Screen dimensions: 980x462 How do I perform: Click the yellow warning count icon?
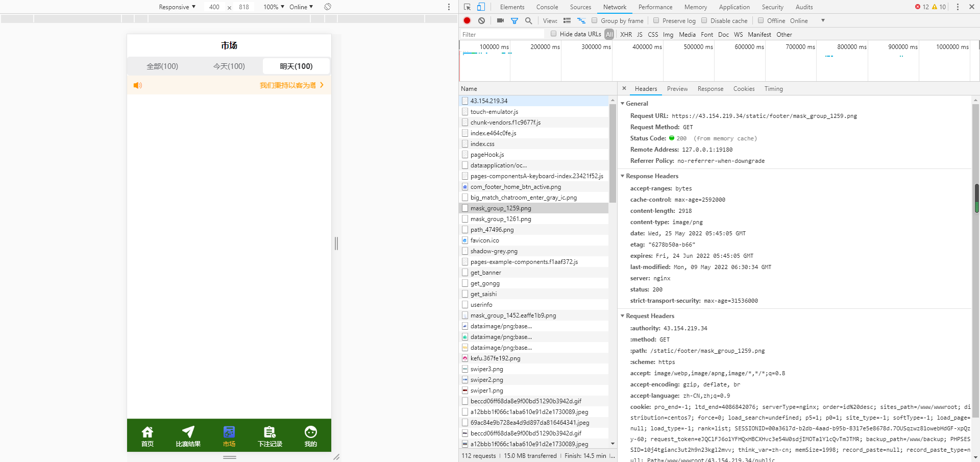[935, 7]
